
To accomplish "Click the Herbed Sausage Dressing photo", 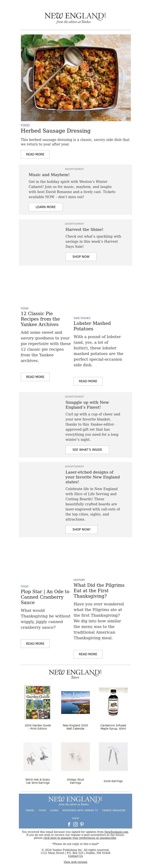I will tap(76, 78).
